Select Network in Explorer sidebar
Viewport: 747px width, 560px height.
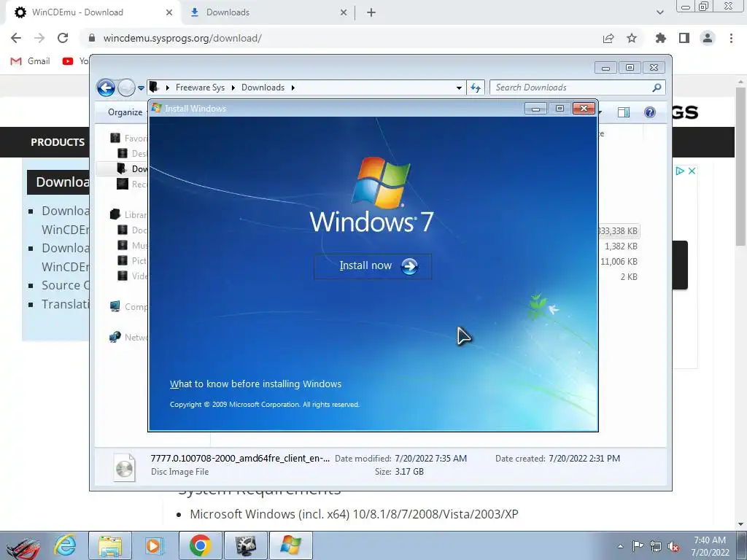tap(128, 337)
